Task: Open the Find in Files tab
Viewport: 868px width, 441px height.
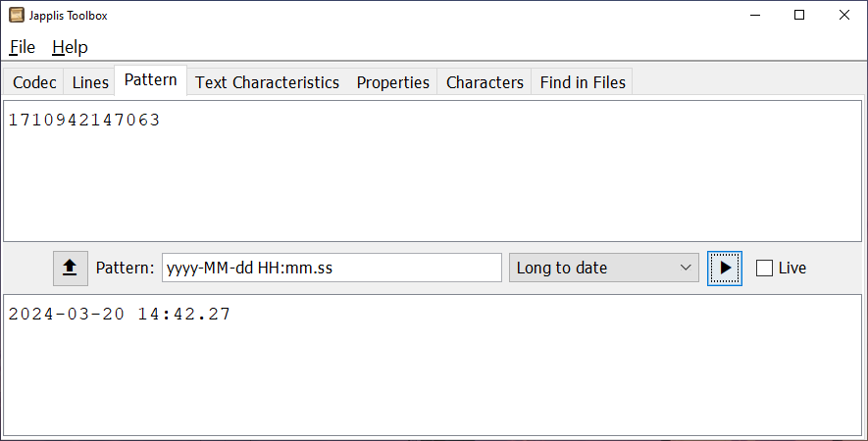Action: point(583,82)
